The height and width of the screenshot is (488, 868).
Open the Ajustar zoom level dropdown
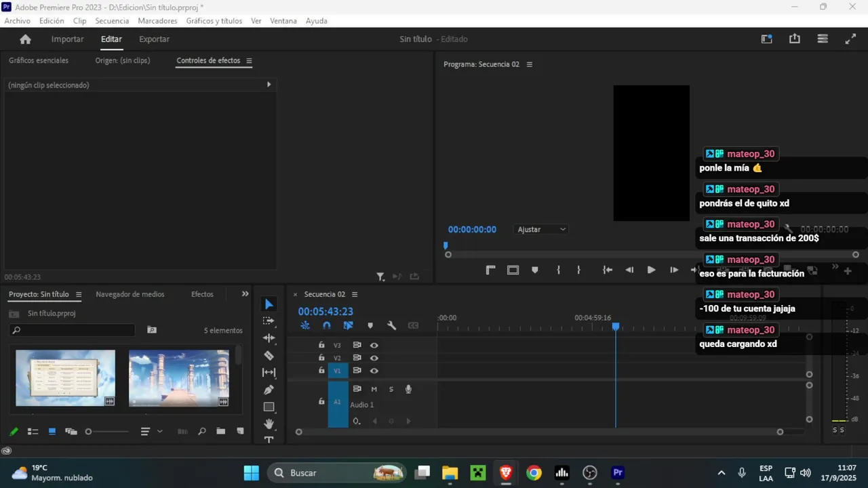540,230
